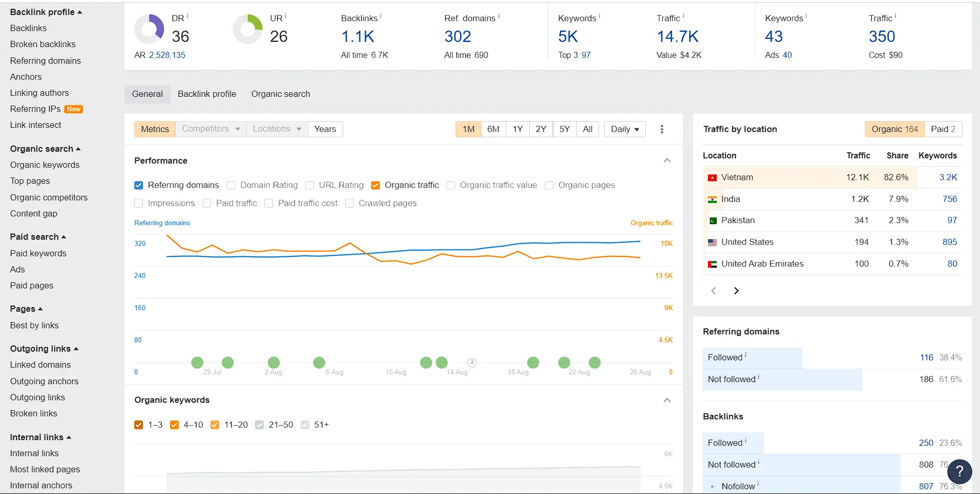The image size is (980, 494).
Task: Click the Not followed info icon under Referring domains
Action: tap(759, 377)
